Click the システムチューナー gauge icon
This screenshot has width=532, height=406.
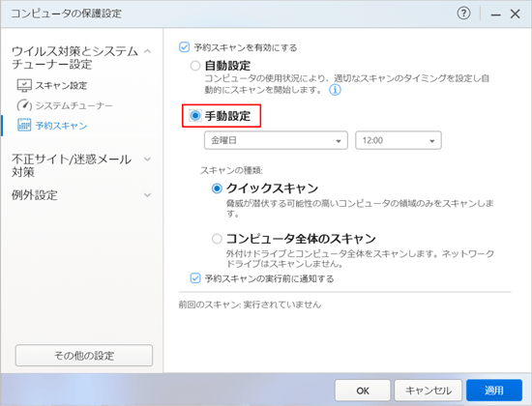pyautogui.click(x=24, y=105)
